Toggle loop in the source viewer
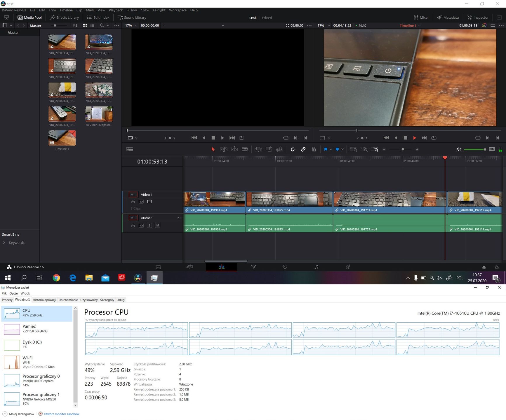Viewport: 506px width, 420px height. pyautogui.click(x=241, y=138)
